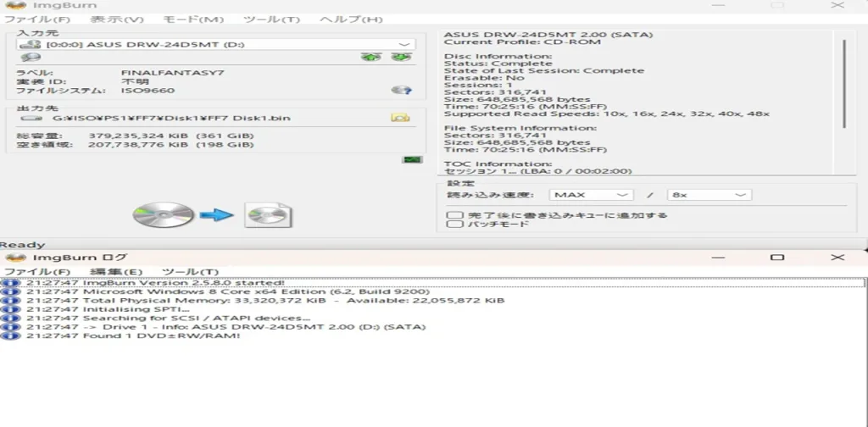Screen dimensions: 868x427
Task: Click 総容量 379,235,324 KiB value
Action: 171,136
